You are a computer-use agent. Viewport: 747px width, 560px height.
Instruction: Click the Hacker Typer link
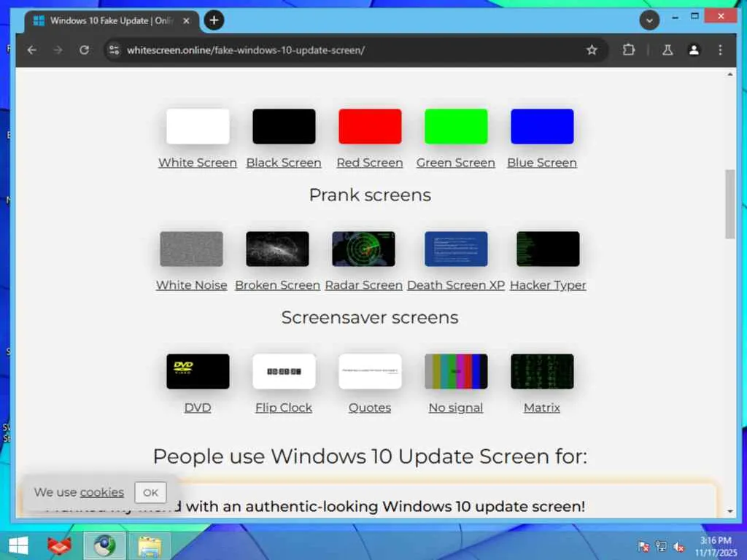(548, 285)
